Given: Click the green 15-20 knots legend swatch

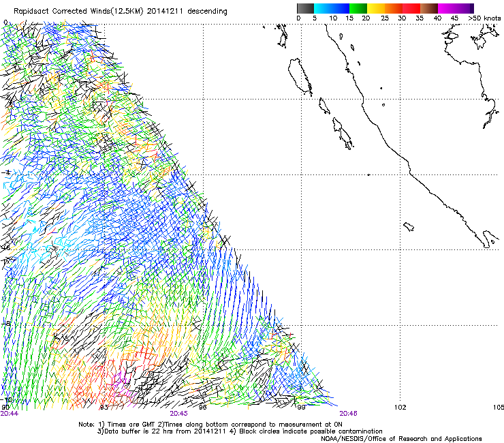Looking at the screenshot, I should [358, 8].
